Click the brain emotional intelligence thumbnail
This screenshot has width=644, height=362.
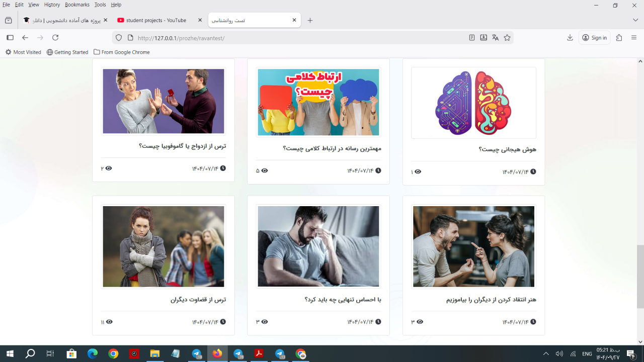point(473,103)
